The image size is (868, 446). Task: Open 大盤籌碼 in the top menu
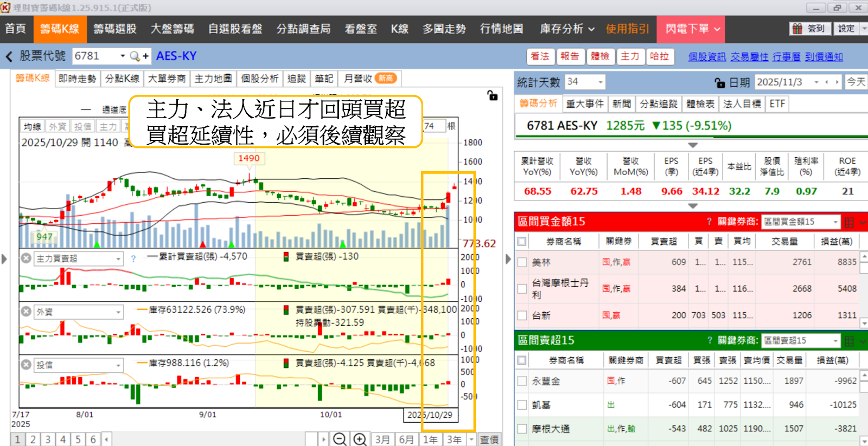point(172,29)
